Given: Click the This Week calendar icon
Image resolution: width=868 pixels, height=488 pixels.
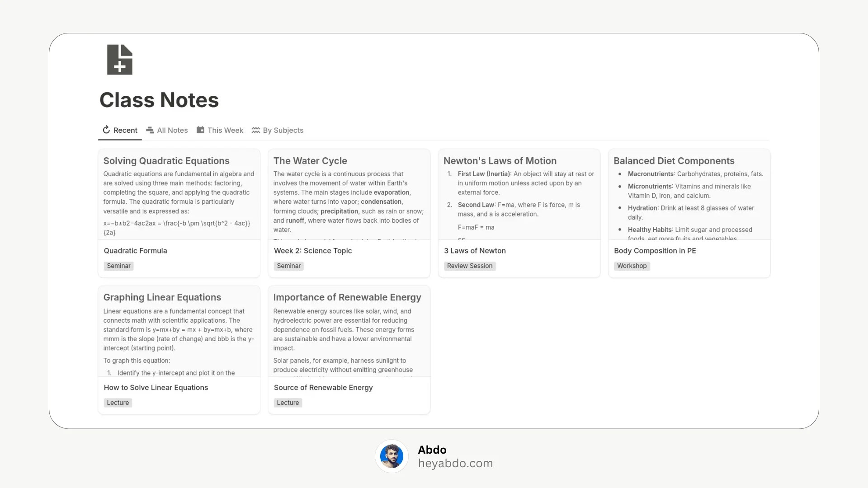Looking at the screenshot, I should click(200, 130).
